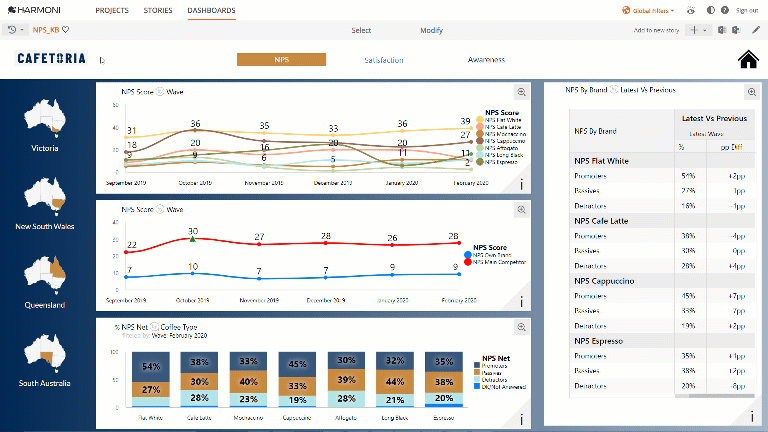Toggle NPS Own Brand blue legend swatch
The image size is (768, 432).
pyautogui.click(x=467, y=255)
